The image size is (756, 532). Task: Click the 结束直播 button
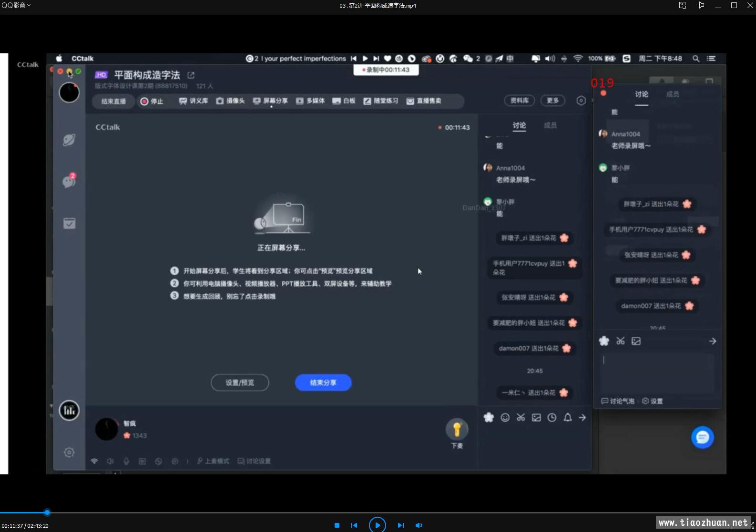pos(113,101)
